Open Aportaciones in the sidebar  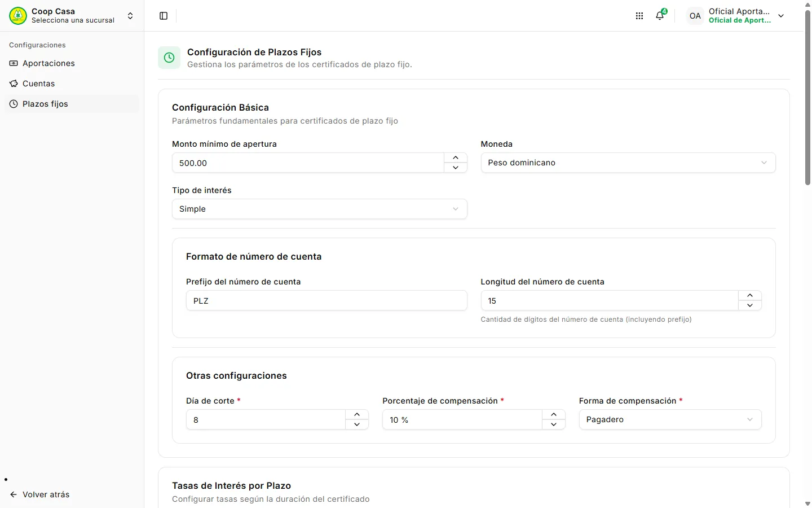point(72,63)
